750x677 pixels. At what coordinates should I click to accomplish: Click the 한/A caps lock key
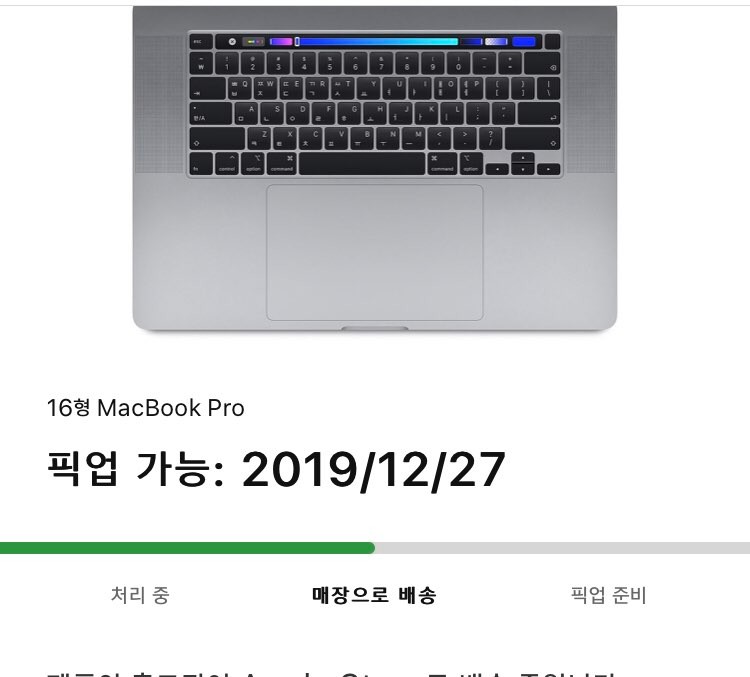pyautogui.click(x=210, y=114)
